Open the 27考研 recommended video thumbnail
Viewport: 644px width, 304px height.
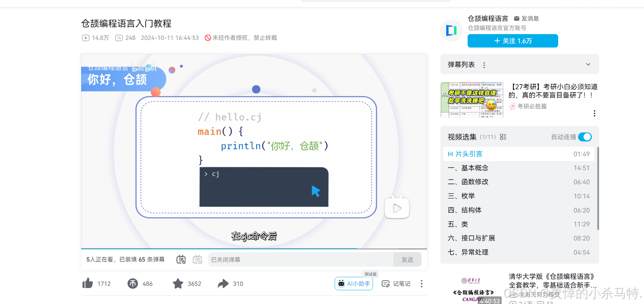coord(472,100)
